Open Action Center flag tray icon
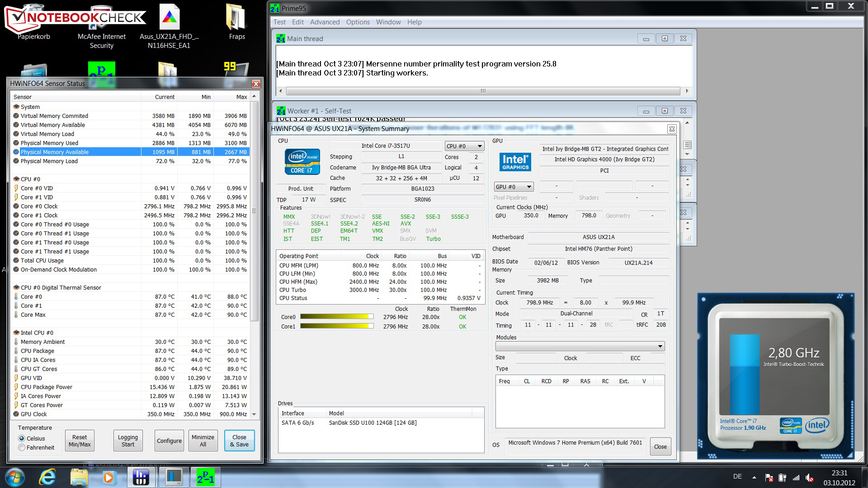868x488 pixels. click(769, 478)
